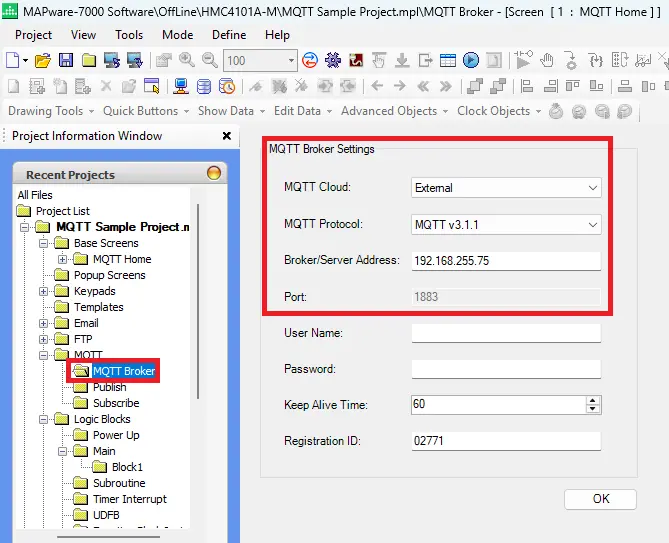This screenshot has width=669, height=543.
Task: Open the Advanced Objects dropdown
Action: click(395, 111)
